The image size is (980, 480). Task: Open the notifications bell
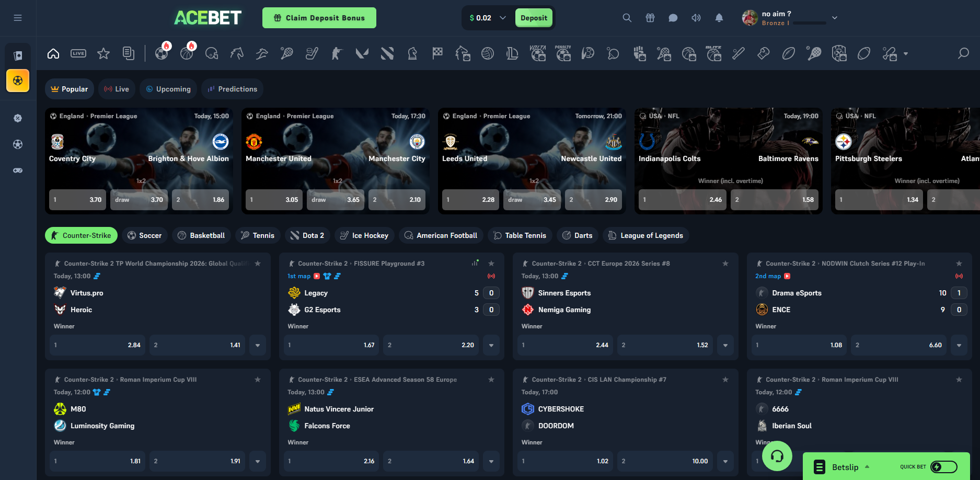pos(719,18)
